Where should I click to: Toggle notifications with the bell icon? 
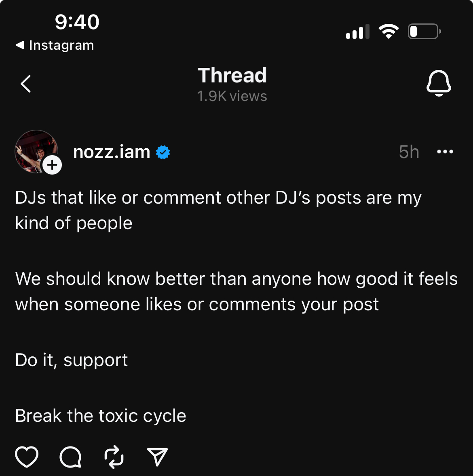[x=439, y=83]
